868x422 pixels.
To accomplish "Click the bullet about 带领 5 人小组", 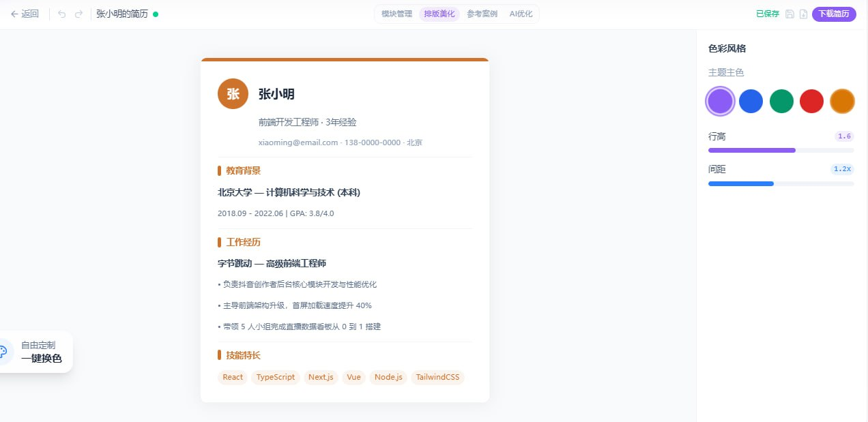I will point(299,327).
